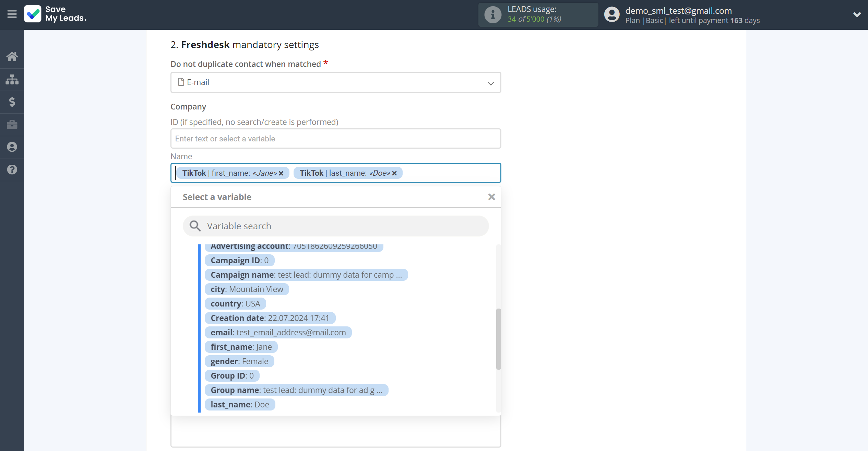The width and height of the screenshot is (868, 451).
Task: Click the search magnifier icon
Action: 195,226
